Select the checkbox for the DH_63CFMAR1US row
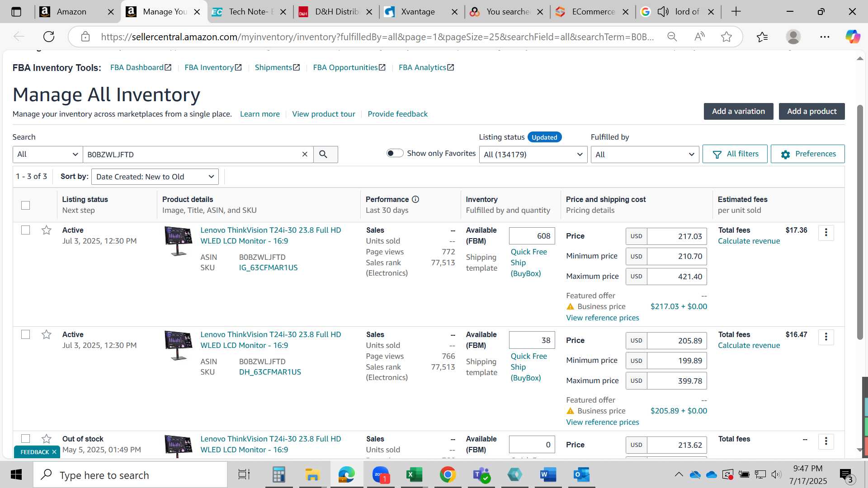 click(x=26, y=334)
